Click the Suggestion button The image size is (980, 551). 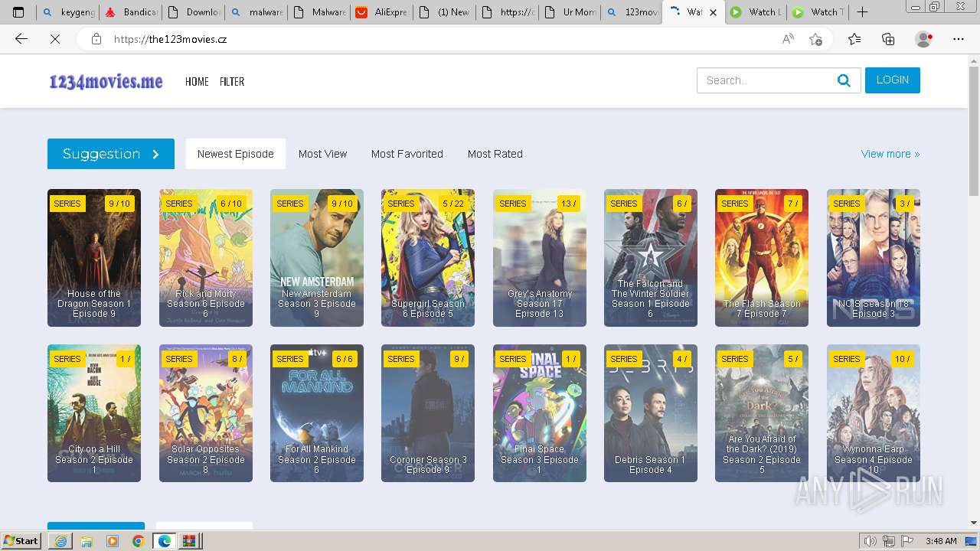point(111,154)
